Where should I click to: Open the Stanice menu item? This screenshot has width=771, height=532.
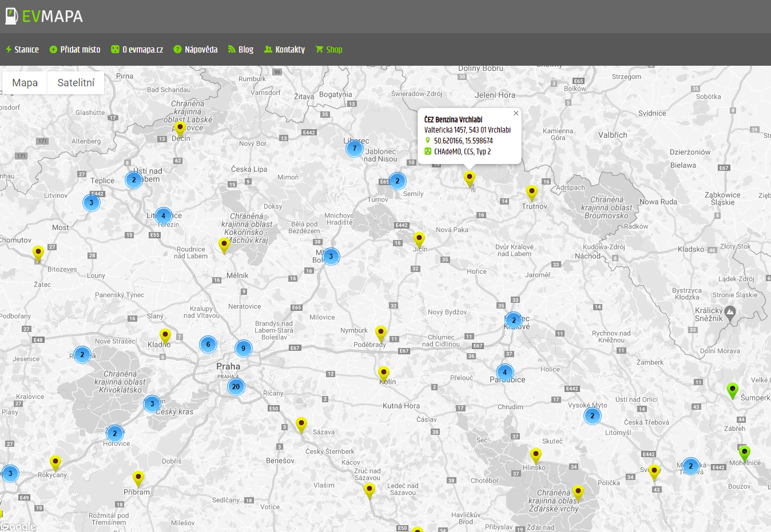click(22, 50)
